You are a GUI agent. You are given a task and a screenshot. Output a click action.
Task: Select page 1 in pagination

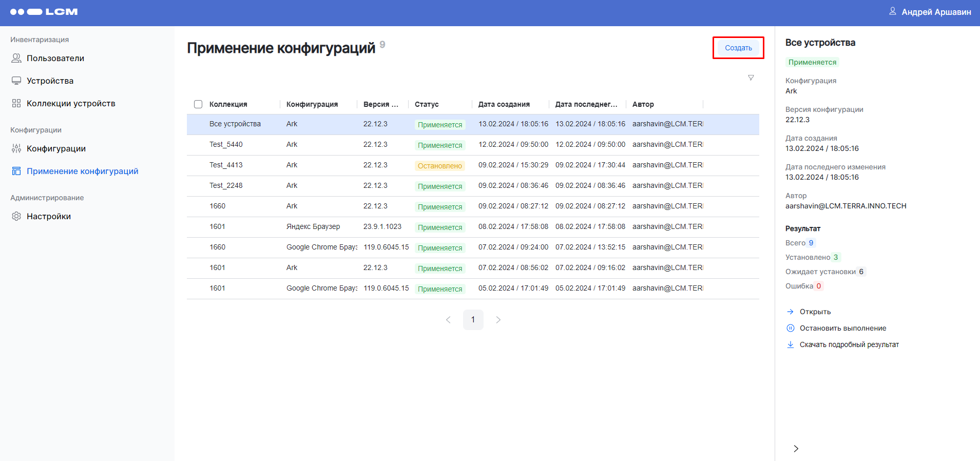pyautogui.click(x=473, y=320)
